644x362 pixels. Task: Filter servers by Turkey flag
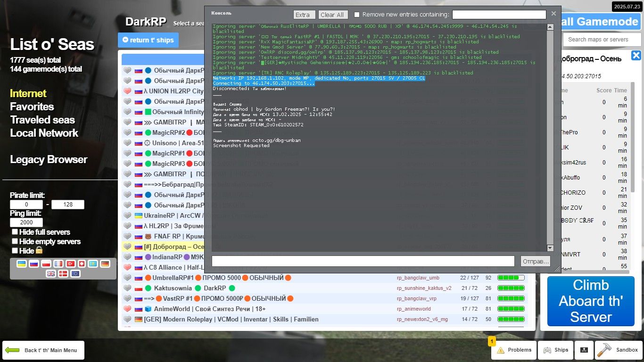(x=71, y=263)
